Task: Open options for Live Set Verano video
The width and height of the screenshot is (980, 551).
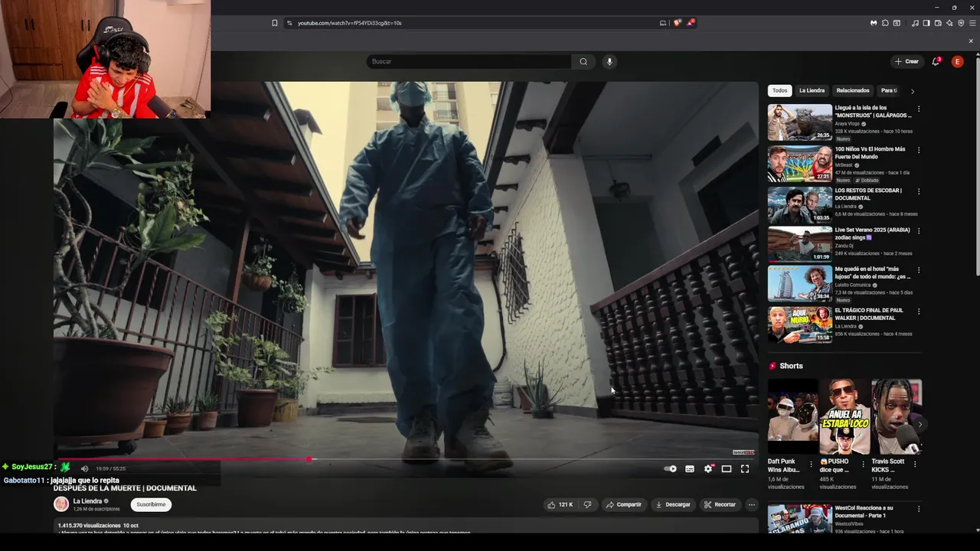Action: tap(919, 230)
